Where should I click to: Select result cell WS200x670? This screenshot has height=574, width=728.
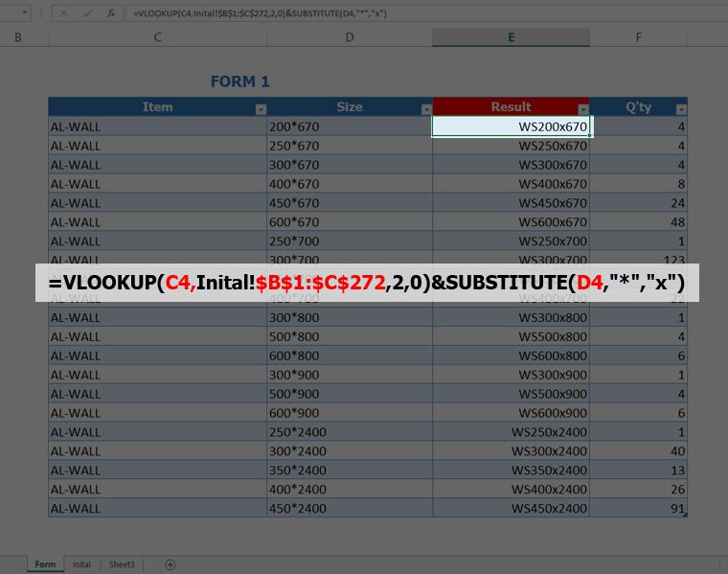[x=512, y=126]
